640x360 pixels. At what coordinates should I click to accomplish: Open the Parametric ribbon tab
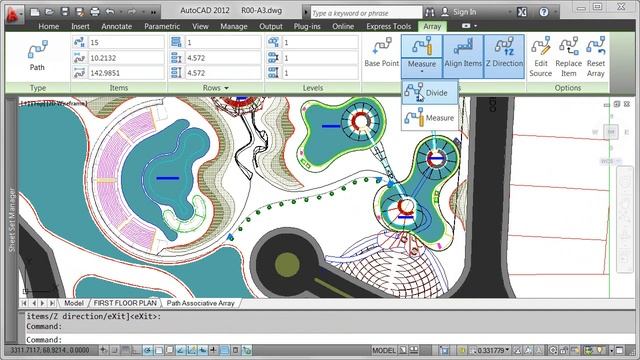click(162, 27)
